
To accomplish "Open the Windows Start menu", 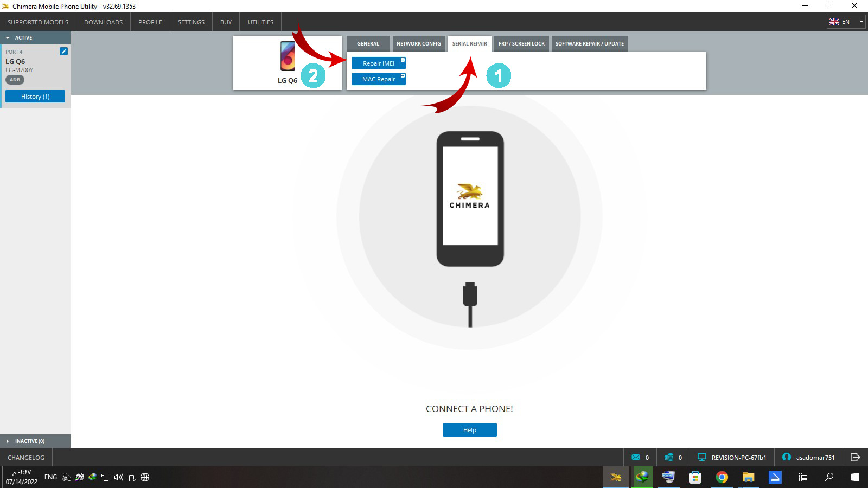I will (x=855, y=477).
